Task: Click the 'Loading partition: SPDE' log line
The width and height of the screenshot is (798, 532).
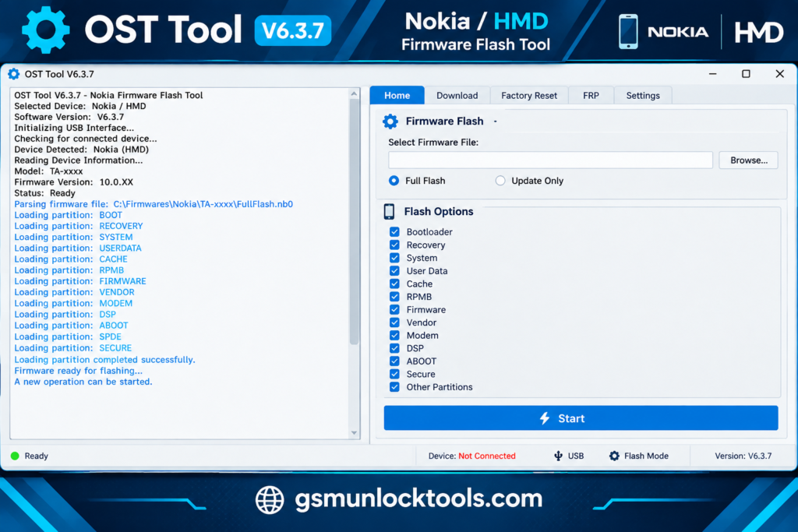Action: tap(68, 336)
